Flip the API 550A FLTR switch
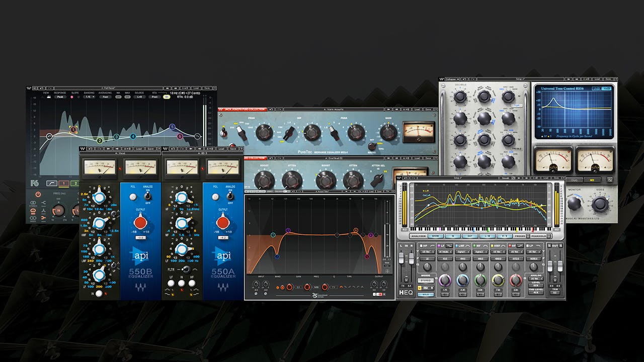The width and height of the screenshot is (644, 362). tap(186, 269)
